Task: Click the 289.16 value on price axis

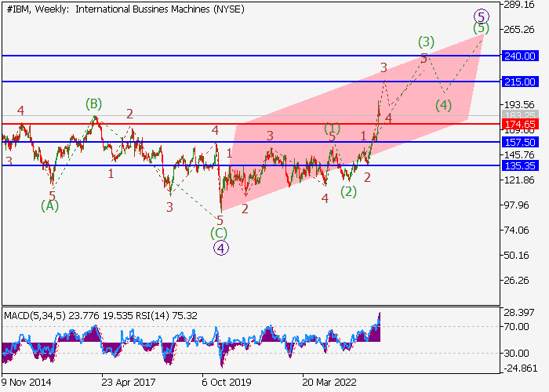Action: pos(519,5)
